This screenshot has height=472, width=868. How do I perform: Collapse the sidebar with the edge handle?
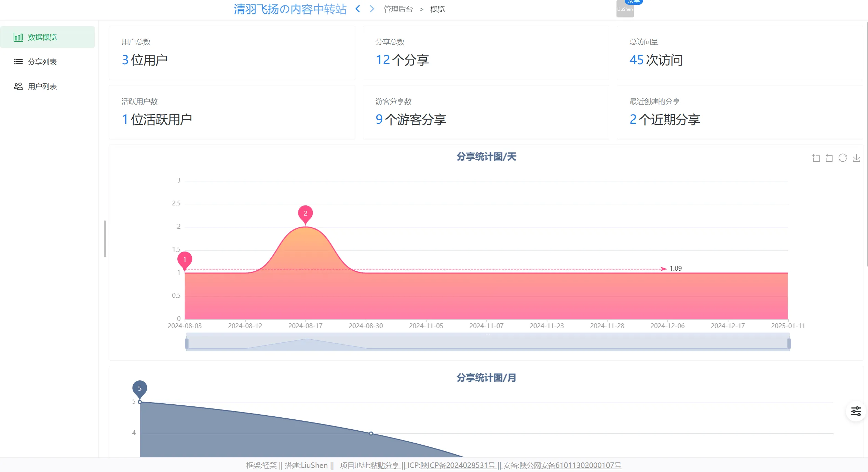tap(105, 239)
